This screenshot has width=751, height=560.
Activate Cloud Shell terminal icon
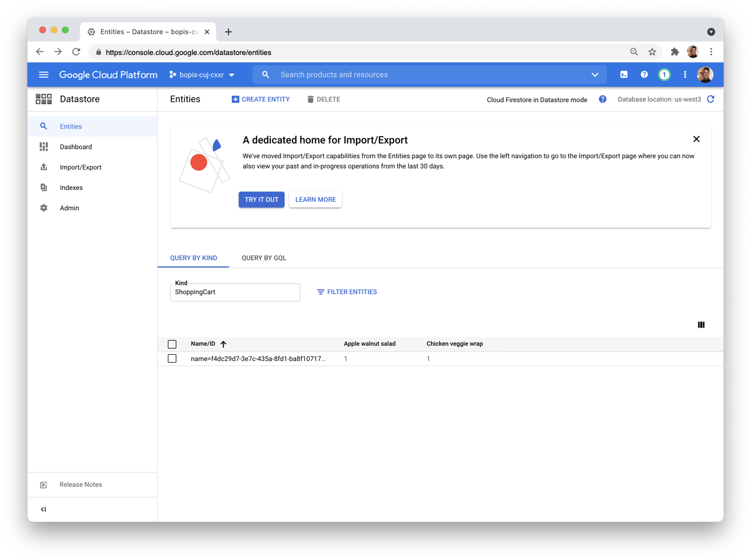[623, 75]
